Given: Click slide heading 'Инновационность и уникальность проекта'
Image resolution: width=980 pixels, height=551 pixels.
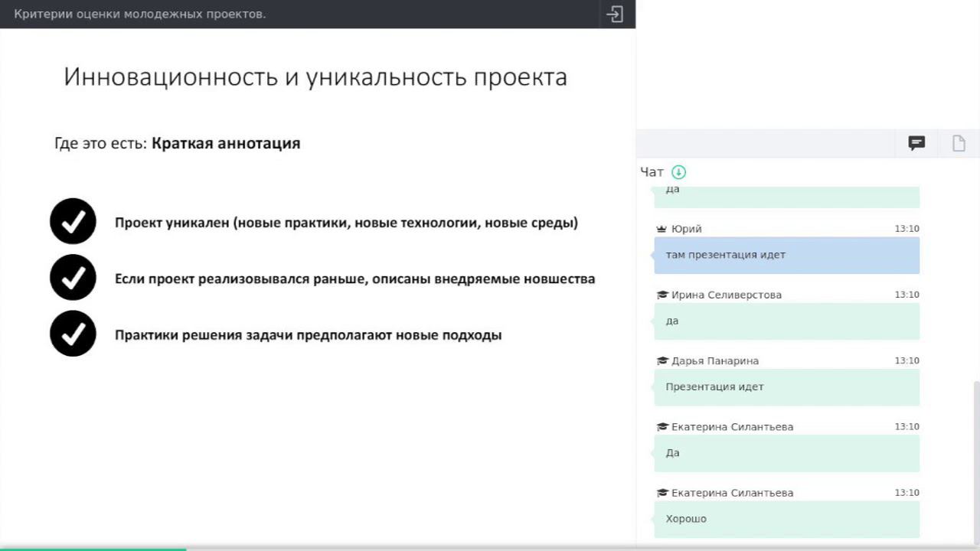Looking at the screenshot, I should 315,77.
